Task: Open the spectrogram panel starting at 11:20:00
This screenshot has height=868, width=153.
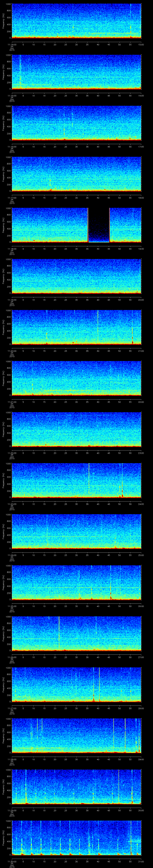Action: (x=76, y=327)
